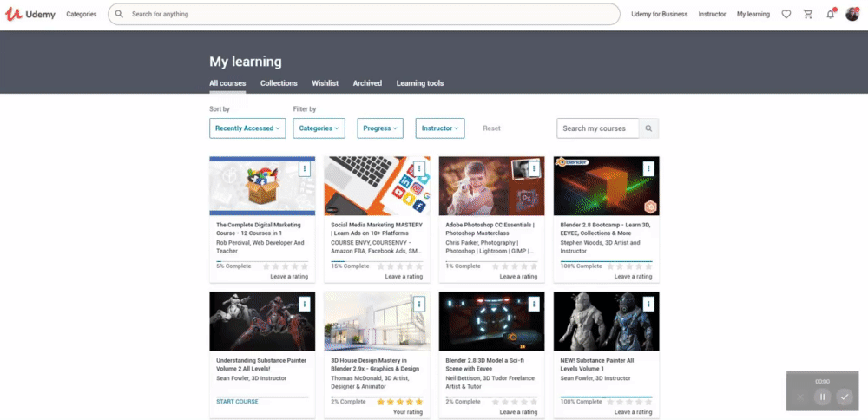The image size is (868, 420).
Task: Switch to the Learning tools tab
Action: 419,83
